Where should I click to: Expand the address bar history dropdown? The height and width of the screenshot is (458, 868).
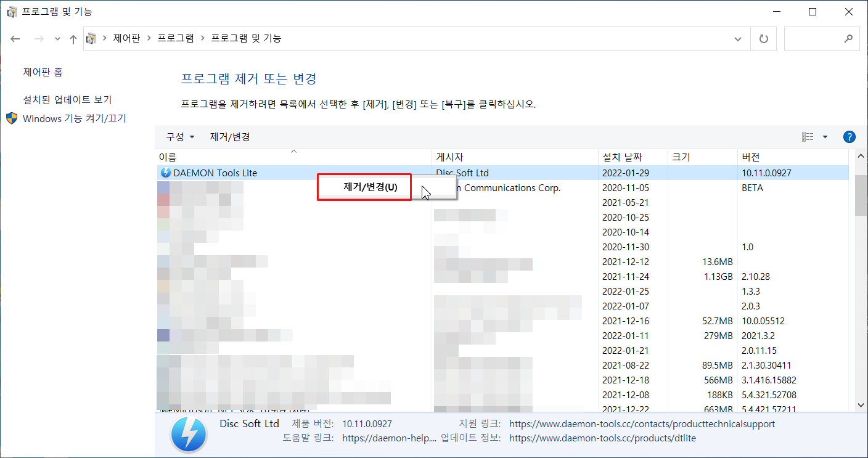click(x=738, y=39)
